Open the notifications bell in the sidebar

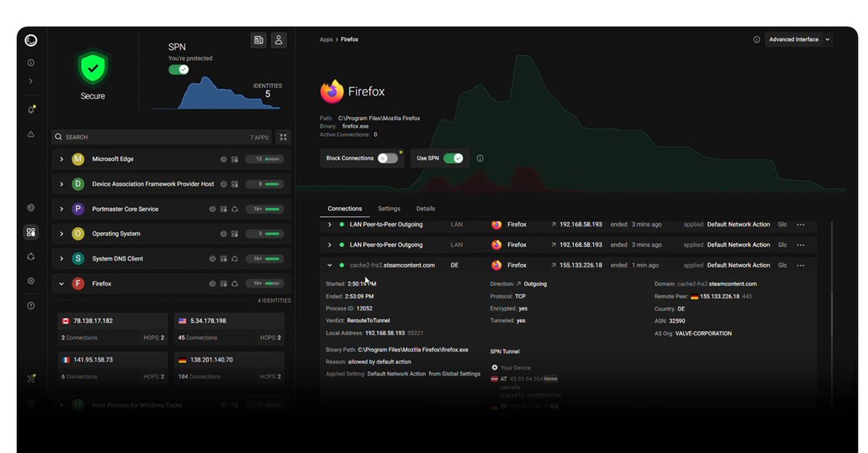pos(30,109)
